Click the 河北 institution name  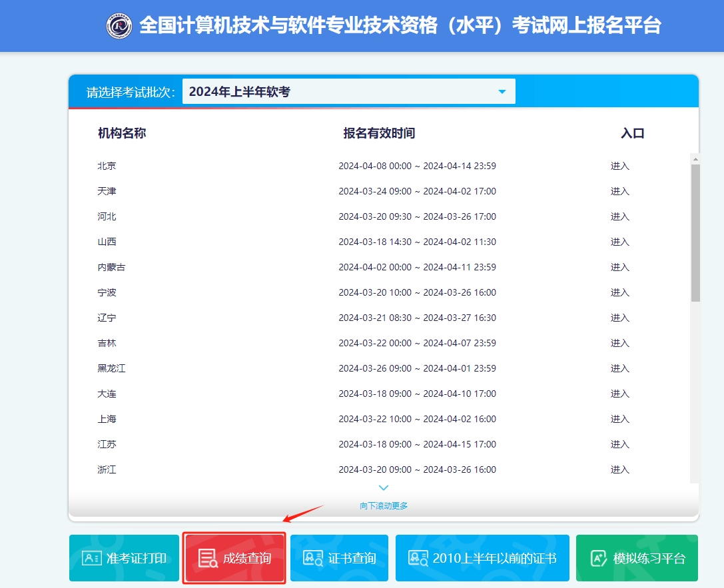pos(107,216)
